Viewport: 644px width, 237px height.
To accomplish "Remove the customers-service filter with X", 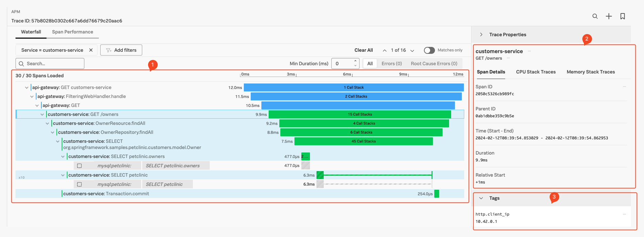I will pos(91,50).
